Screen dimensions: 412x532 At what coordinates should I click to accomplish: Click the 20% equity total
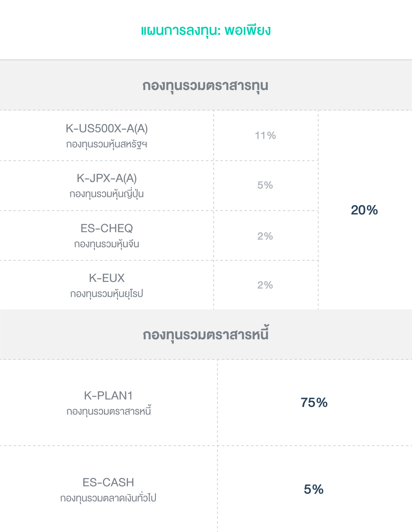(x=364, y=210)
